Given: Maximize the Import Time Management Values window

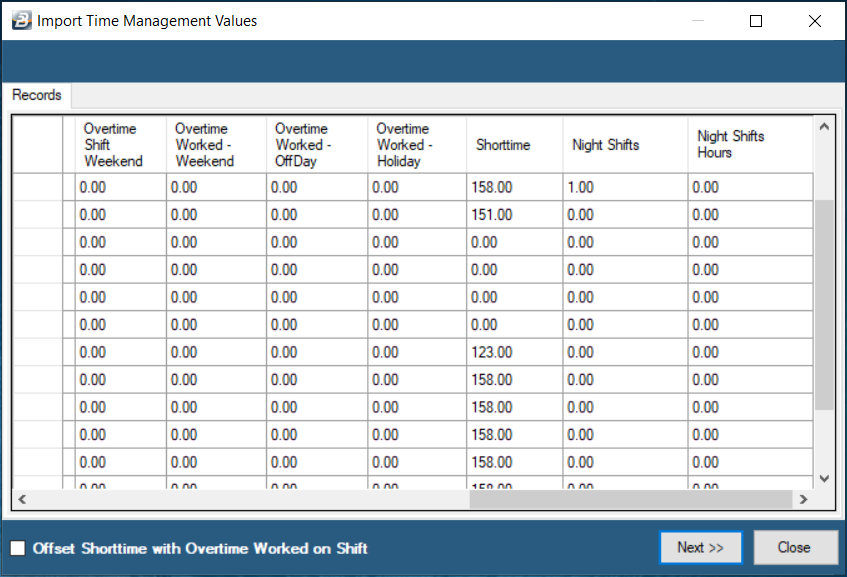Looking at the screenshot, I should click(x=756, y=21).
